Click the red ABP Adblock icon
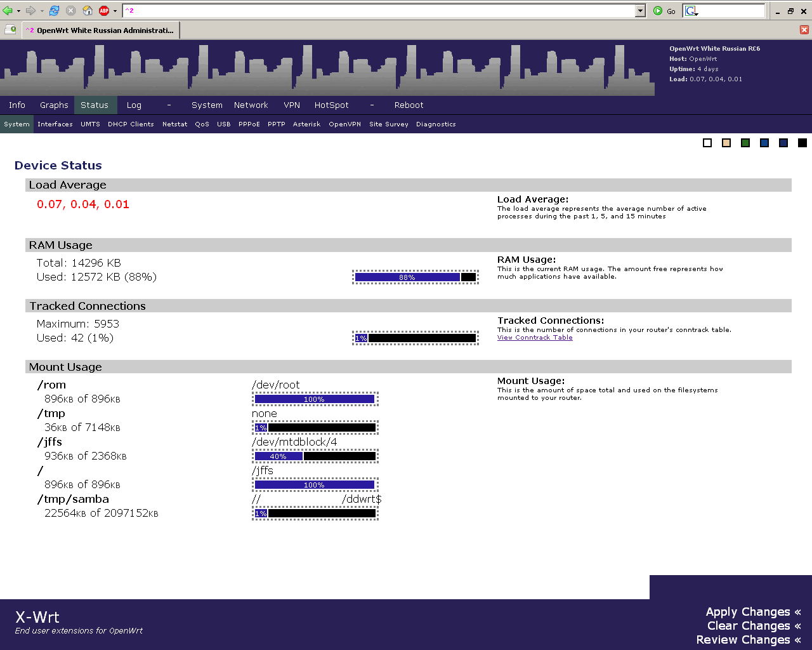This screenshot has height=650, width=812. (x=105, y=11)
